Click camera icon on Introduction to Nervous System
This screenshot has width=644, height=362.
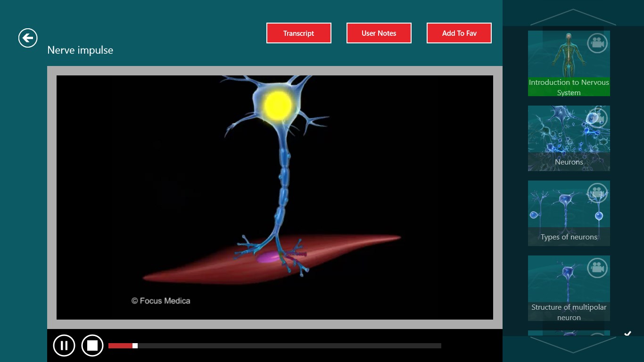click(x=597, y=43)
